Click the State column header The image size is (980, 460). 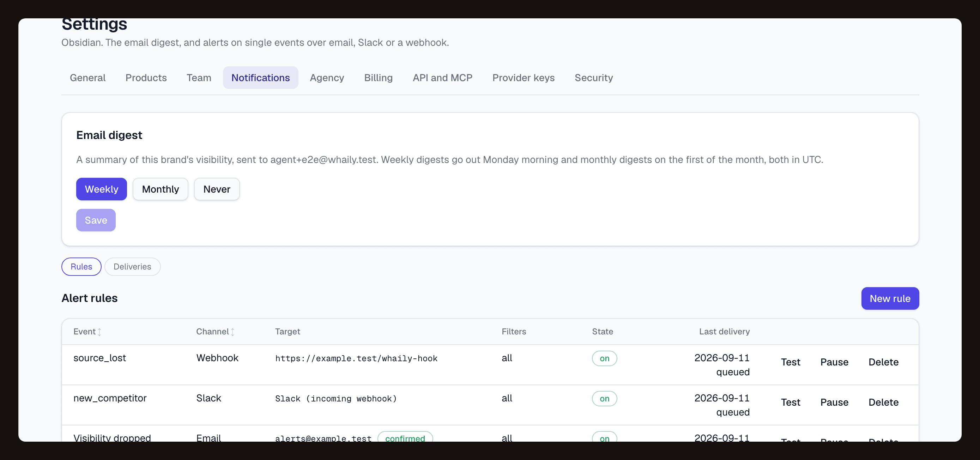[602, 332]
